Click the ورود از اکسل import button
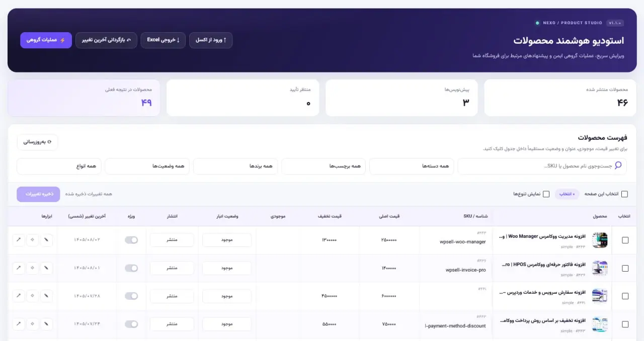This screenshot has height=341, width=644. (x=211, y=40)
